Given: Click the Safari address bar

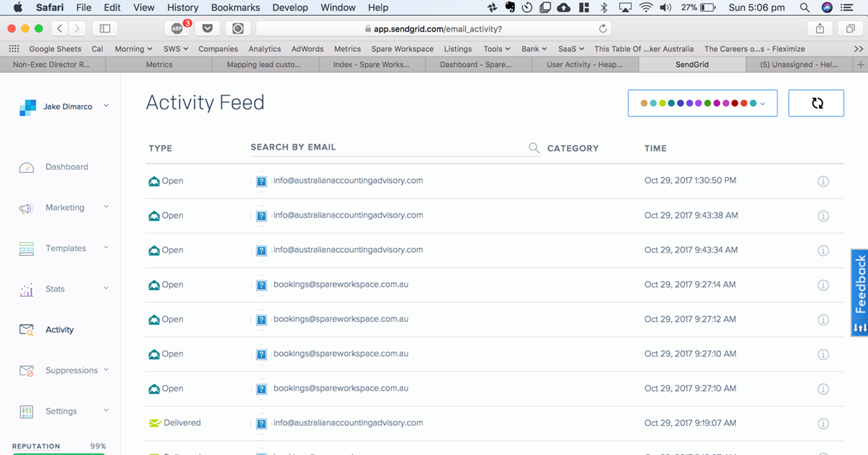Looking at the screenshot, I should [433, 29].
